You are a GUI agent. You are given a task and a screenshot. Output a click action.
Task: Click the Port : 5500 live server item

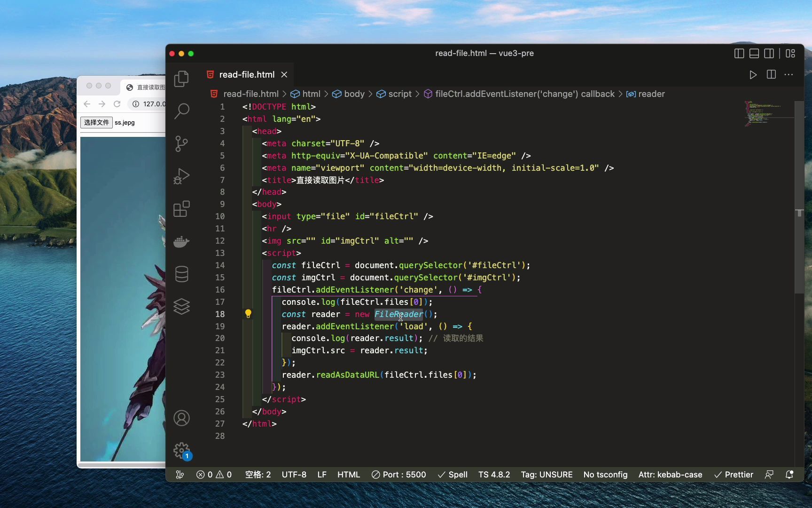coord(399,475)
